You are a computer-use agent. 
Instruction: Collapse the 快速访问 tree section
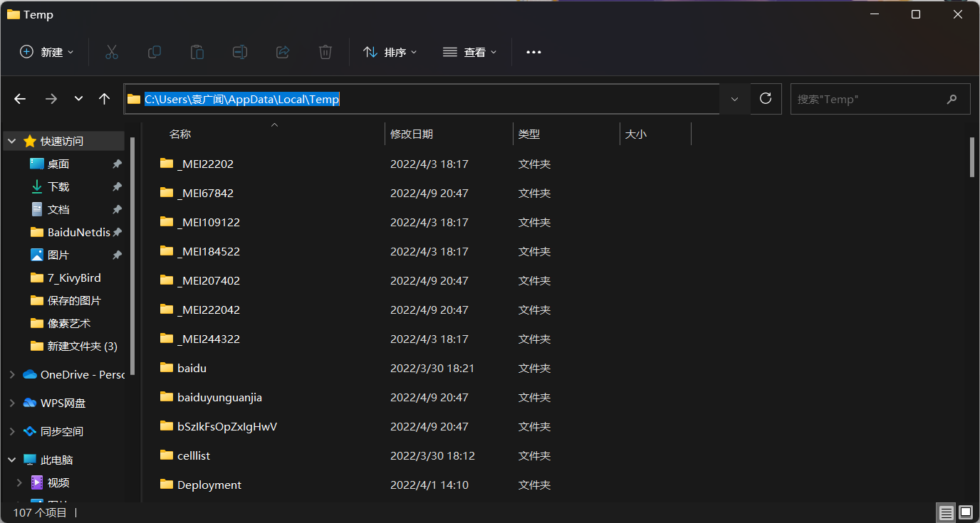pos(12,141)
